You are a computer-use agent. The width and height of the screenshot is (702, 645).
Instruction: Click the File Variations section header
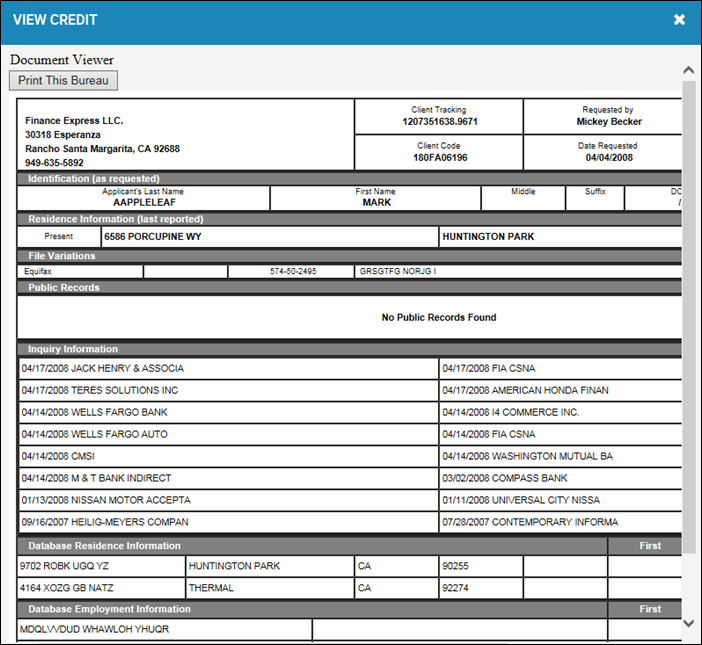pos(349,256)
